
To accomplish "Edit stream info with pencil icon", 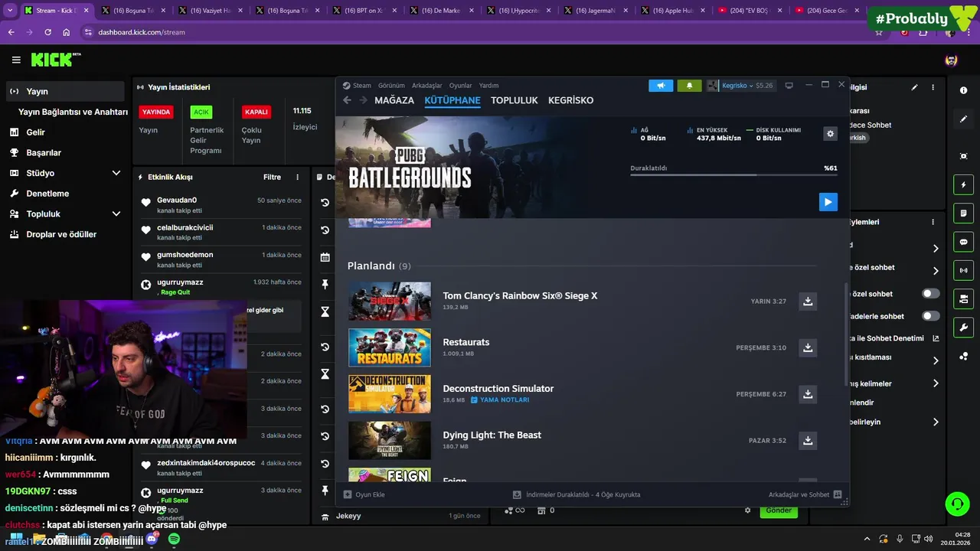I will [x=914, y=87].
